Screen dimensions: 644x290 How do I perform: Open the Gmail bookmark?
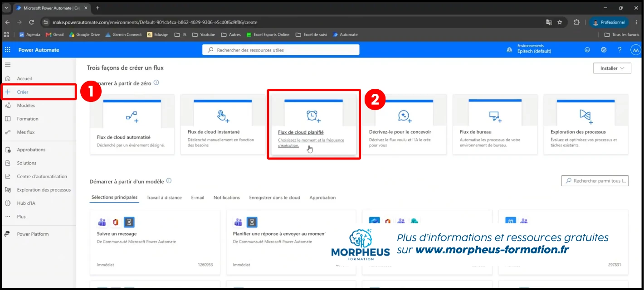click(55, 34)
